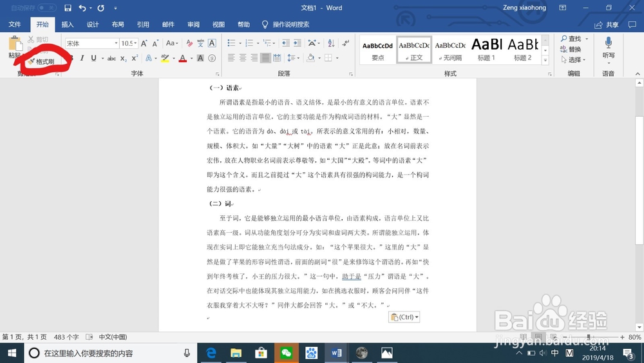This screenshot has height=363, width=644.
Task: Click the Format Painter (格式刷) button
Action: [x=41, y=61]
